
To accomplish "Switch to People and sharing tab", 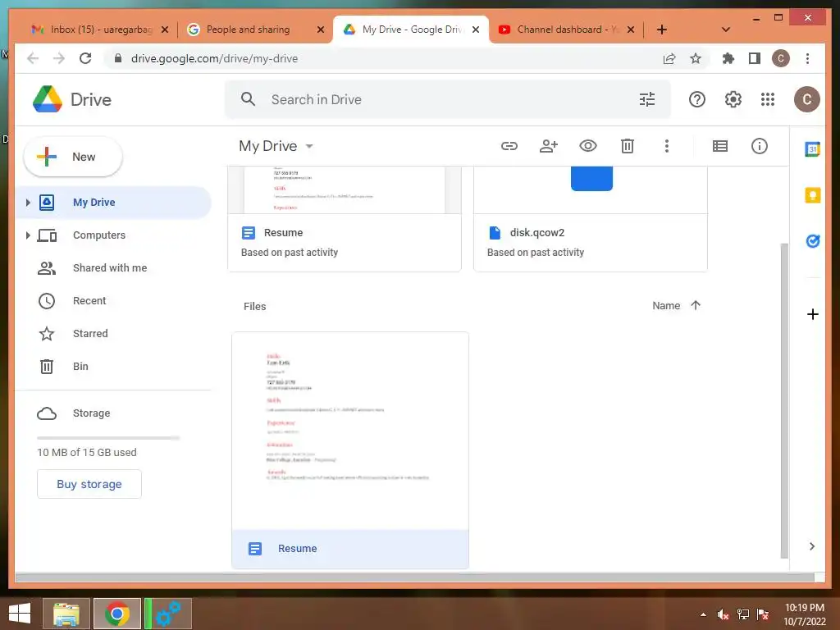I will pyautogui.click(x=255, y=30).
